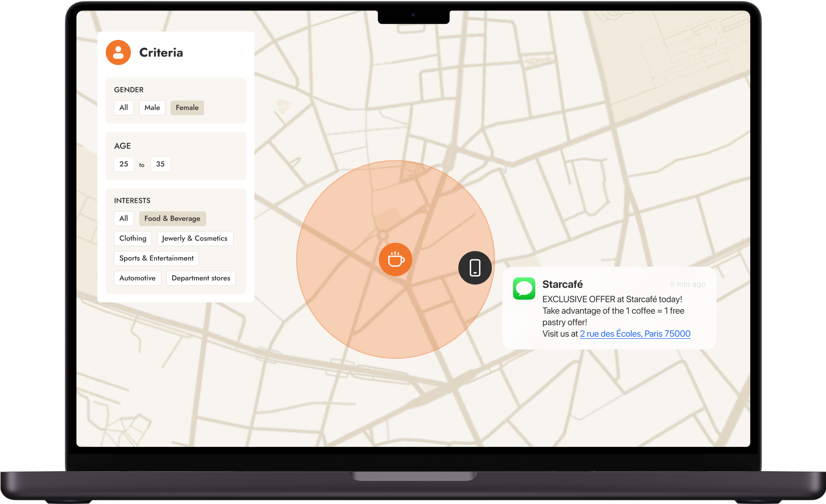This screenshot has width=826, height=504.
Task: Pick Jewerly & Cosmetics interest
Action: coord(195,238)
